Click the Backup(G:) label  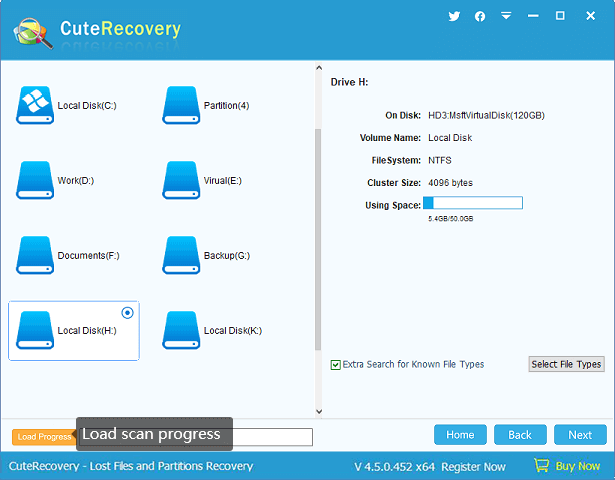coord(227,255)
